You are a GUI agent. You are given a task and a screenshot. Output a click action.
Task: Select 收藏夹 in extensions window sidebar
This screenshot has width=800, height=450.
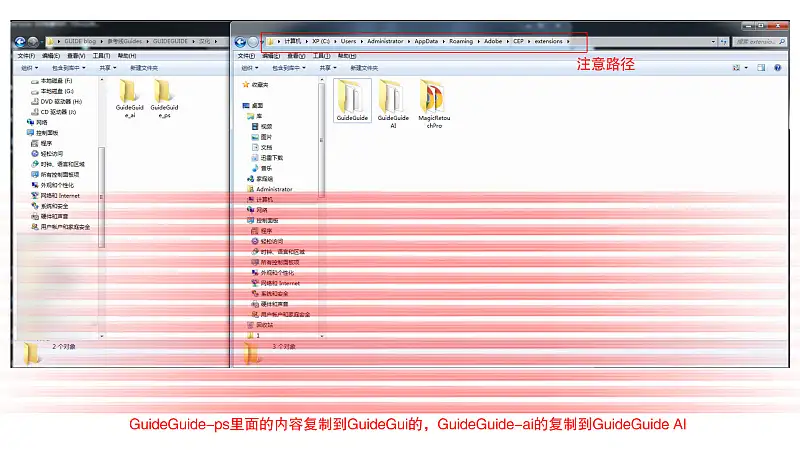tap(255, 85)
